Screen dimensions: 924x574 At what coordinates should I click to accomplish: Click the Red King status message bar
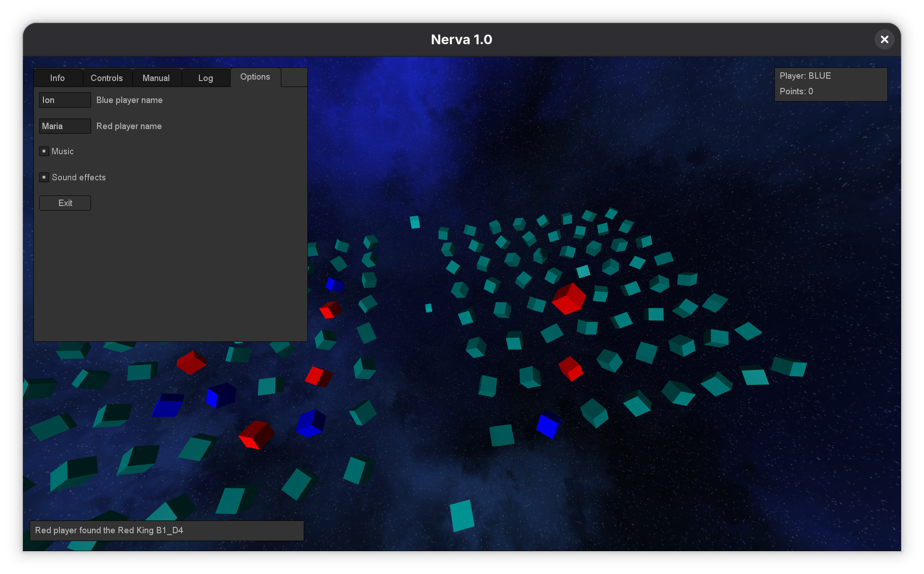(167, 530)
